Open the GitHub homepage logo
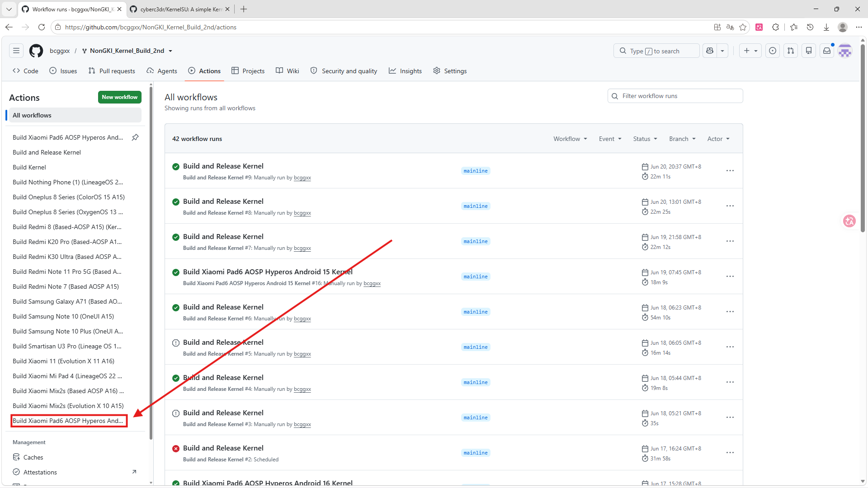This screenshot has height=488, width=868. 36,51
